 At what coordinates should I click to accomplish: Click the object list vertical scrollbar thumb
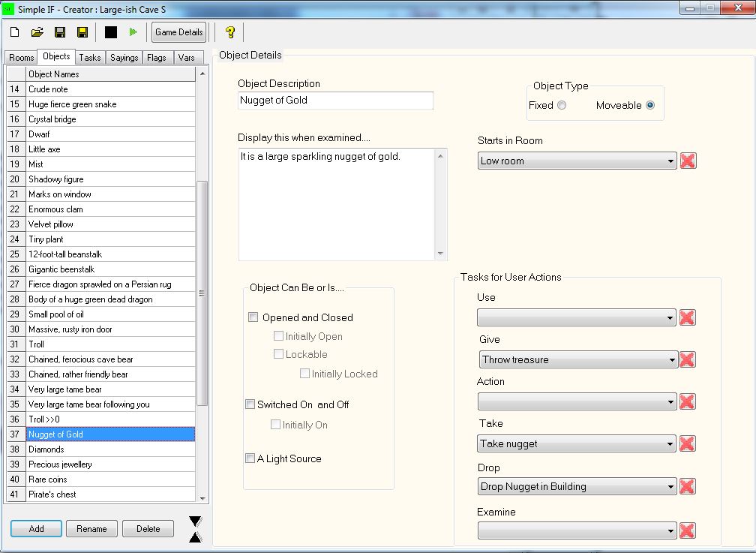pos(202,293)
